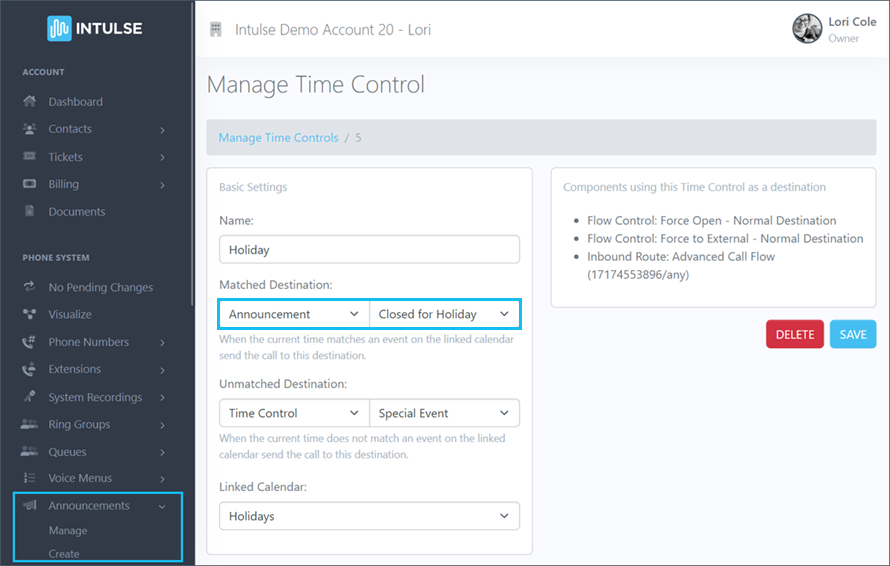
Task: Open Manage under Announcements
Action: coord(68,530)
